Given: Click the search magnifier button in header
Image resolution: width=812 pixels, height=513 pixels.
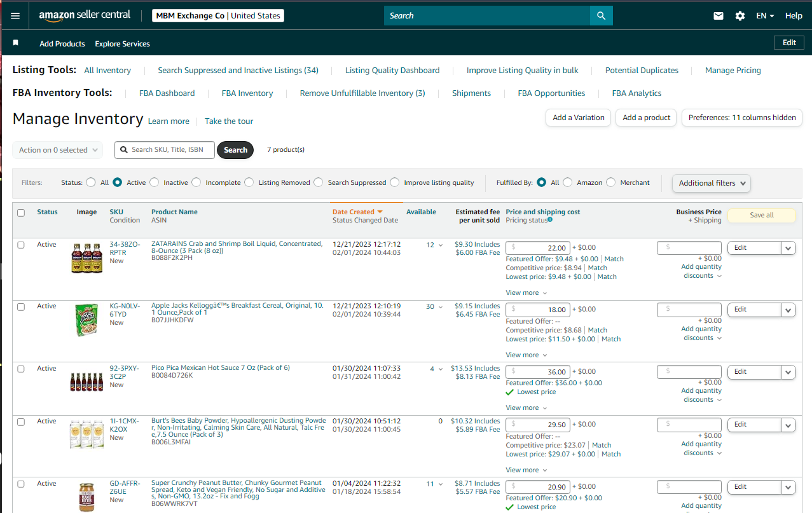Looking at the screenshot, I should (601, 16).
